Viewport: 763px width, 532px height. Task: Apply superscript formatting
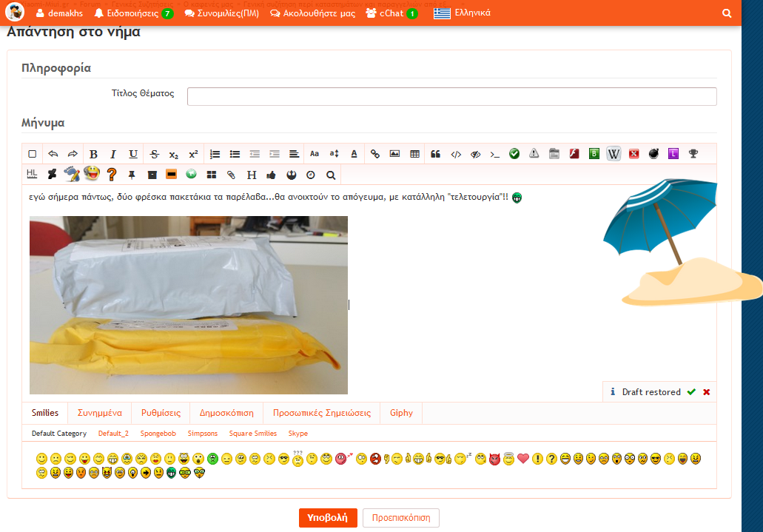click(193, 155)
